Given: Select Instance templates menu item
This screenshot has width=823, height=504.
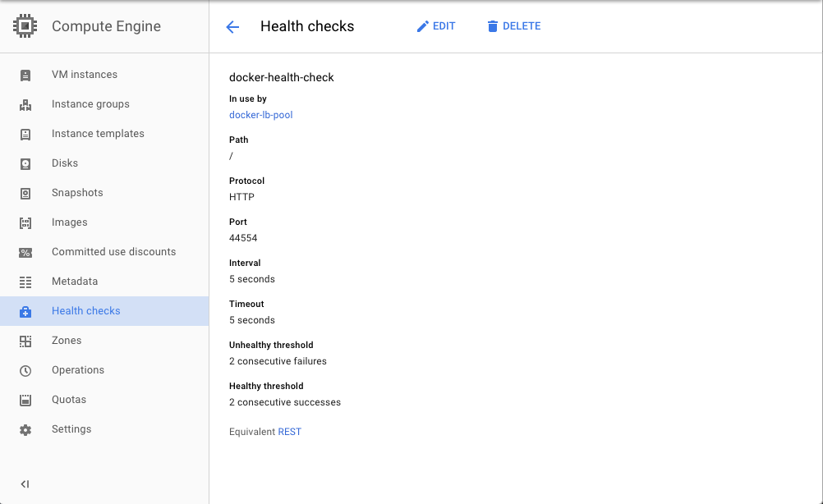Looking at the screenshot, I should pyautogui.click(x=104, y=133).
